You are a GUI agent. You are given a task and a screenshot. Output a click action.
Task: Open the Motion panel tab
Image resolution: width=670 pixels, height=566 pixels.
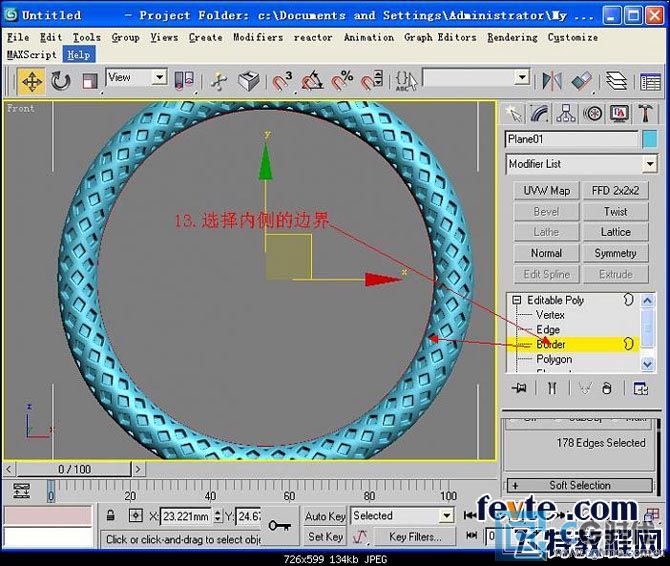click(x=593, y=114)
